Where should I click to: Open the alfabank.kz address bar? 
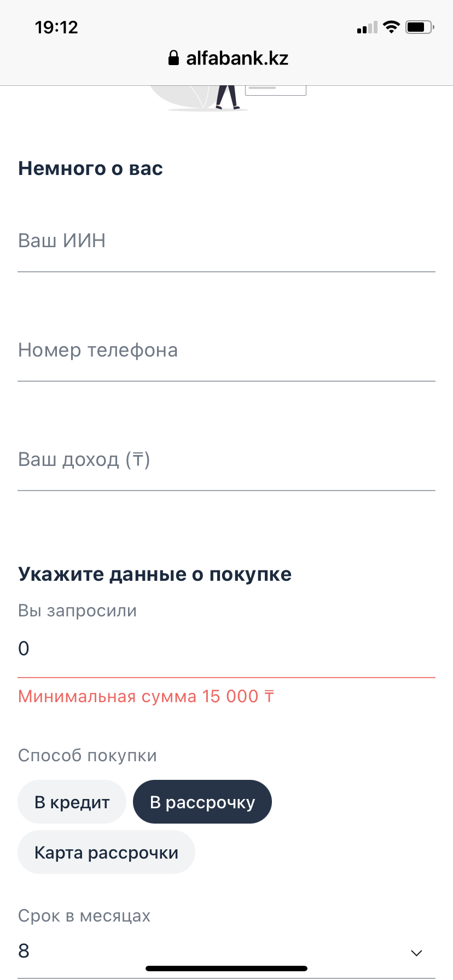point(236,58)
